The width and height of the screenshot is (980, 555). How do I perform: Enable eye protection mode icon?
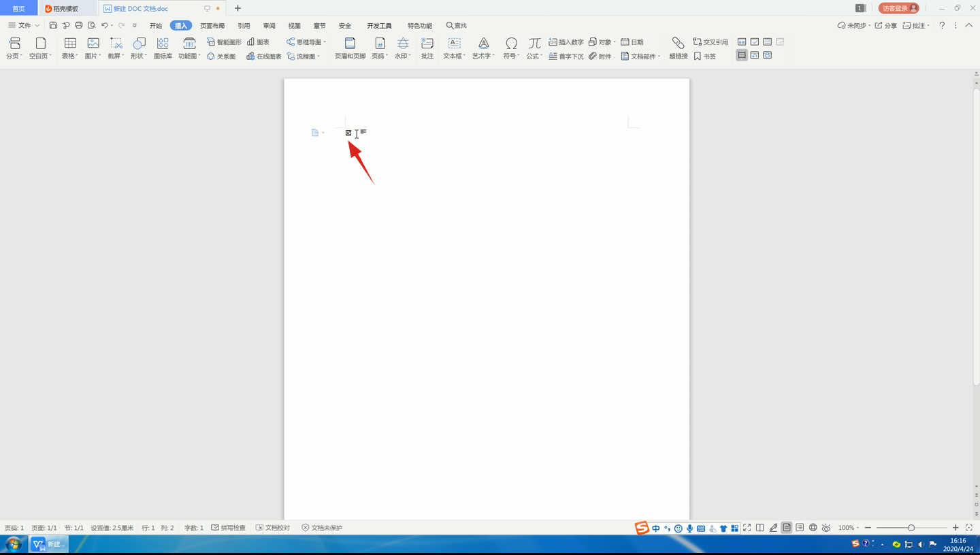pyautogui.click(x=826, y=528)
